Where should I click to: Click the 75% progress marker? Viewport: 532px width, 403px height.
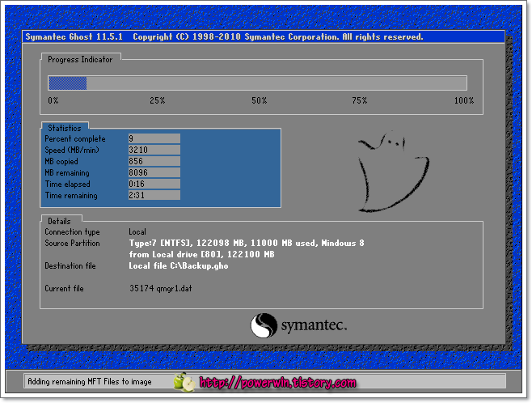[360, 100]
